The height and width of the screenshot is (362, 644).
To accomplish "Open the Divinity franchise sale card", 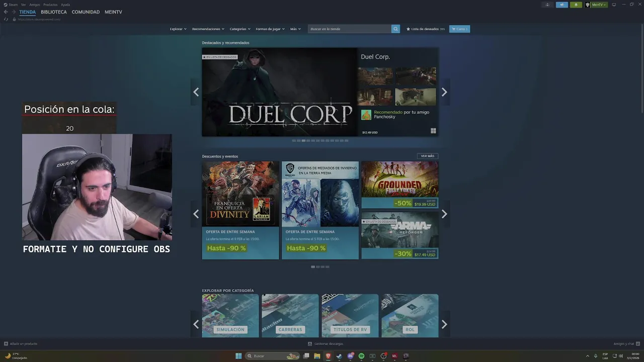I will pos(240,210).
